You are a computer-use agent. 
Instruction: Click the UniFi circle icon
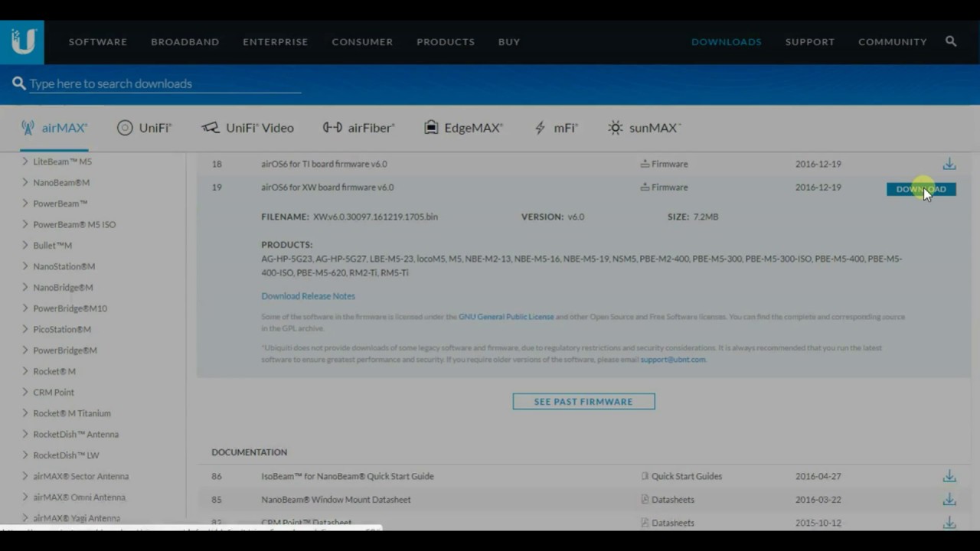pos(125,128)
